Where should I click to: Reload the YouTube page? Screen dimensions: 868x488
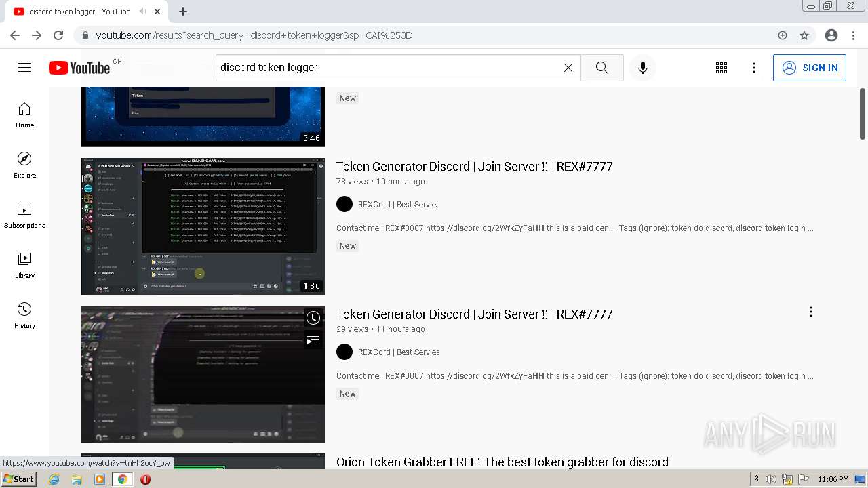[58, 35]
